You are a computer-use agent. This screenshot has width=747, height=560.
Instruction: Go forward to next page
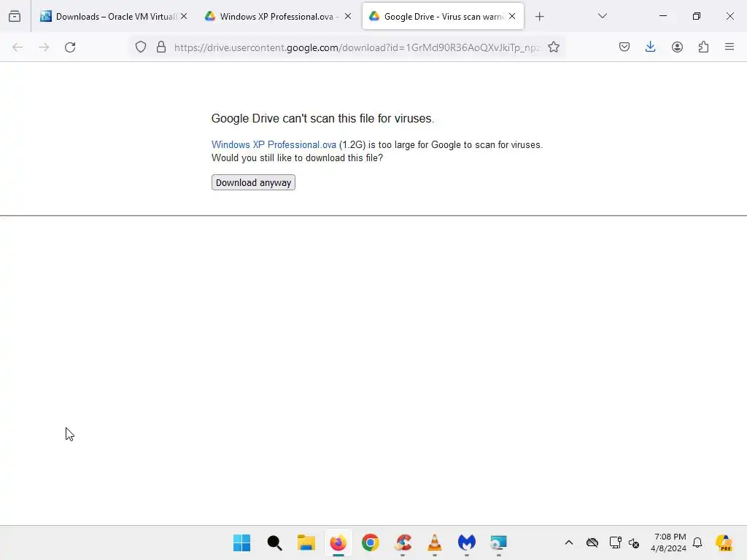(44, 47)
